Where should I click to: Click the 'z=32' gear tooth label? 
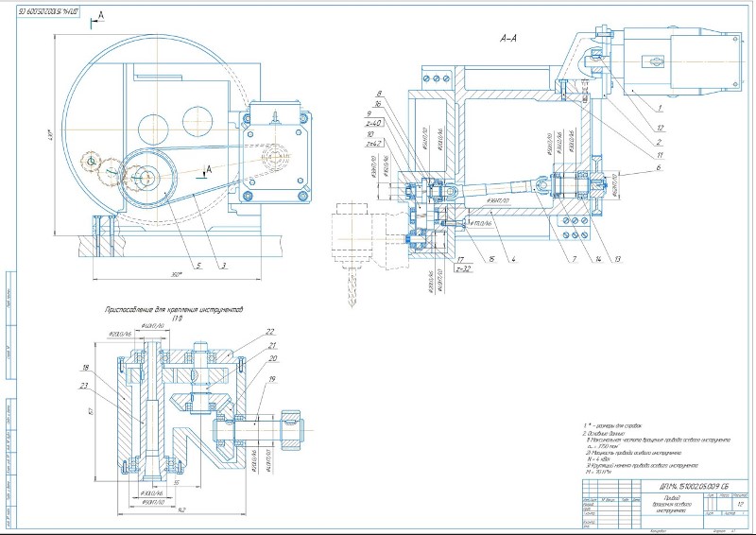[x=463, y=268]
